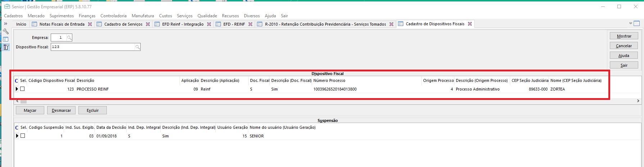Check the Sel. box for PROCESSO REINF
This screenshot has width=644, height=167.
[x=22, y=89]
